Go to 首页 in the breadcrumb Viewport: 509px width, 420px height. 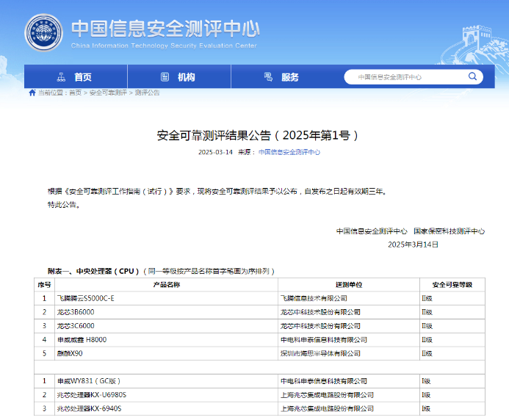tap(75, 93)
